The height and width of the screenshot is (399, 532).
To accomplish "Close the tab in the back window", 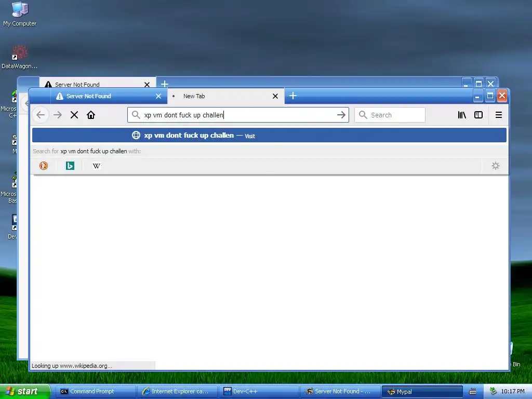I will click(147, 85).
